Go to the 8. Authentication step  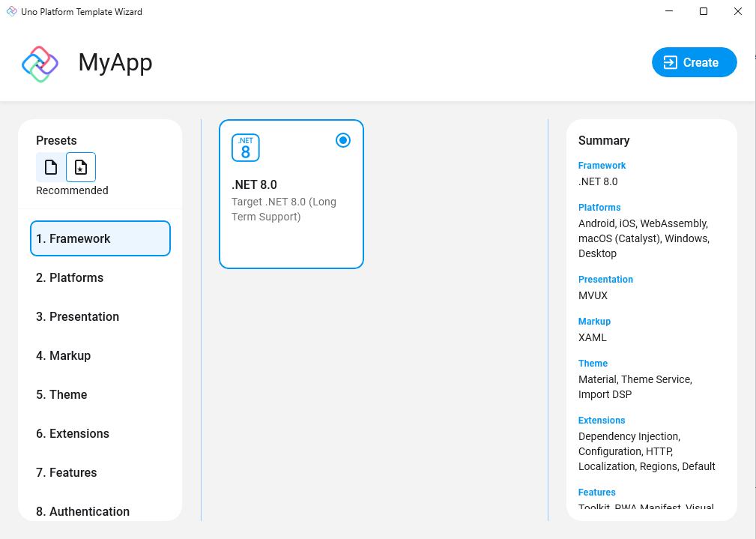point(100,511)
